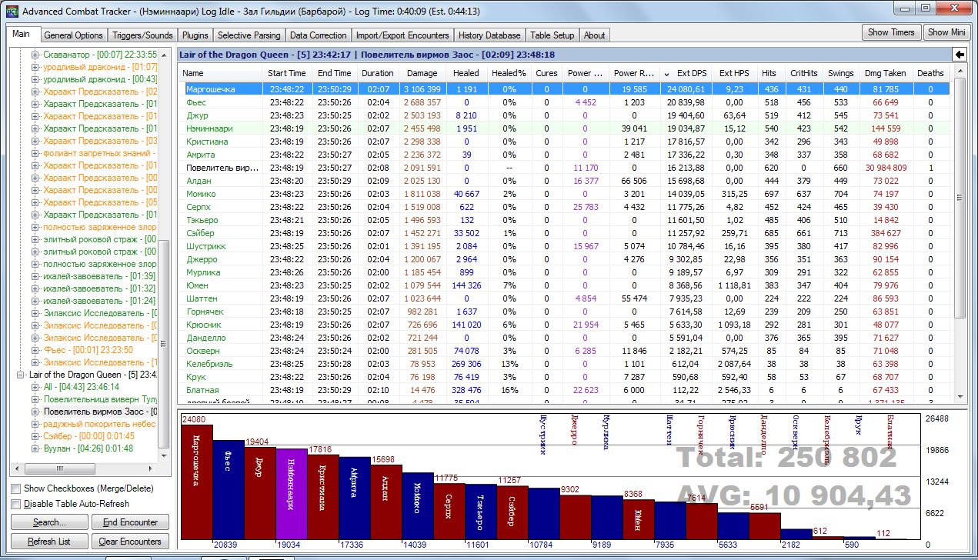Open the Table Setup tab
Viewport: 978px width, 560px height.
552,35
